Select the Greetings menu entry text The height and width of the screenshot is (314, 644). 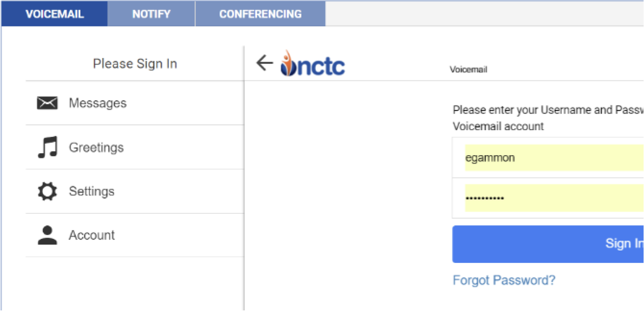pyautogui.click(x=96, y=148)
